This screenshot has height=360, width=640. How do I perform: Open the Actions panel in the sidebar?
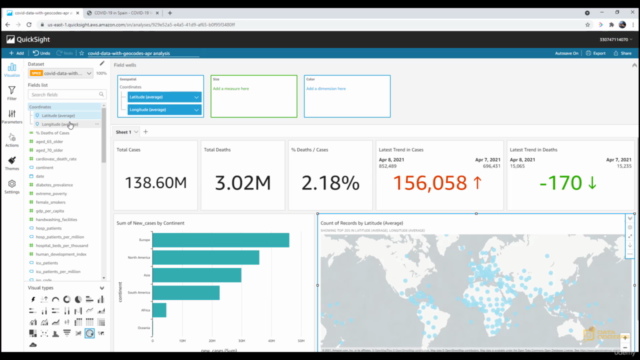tap(12, 140)
